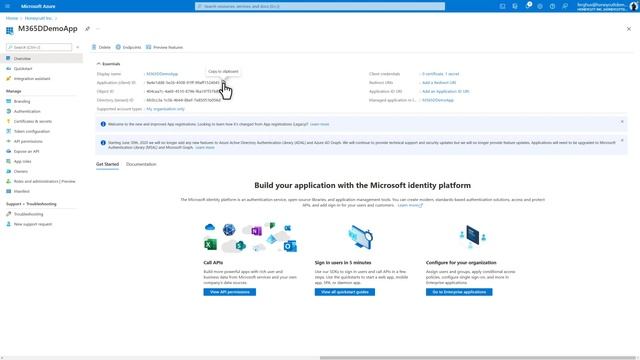The height and width of the screenshot is (360, 640).
Task: Click the Configure for your organization illustration
Action: pos(472,237)
